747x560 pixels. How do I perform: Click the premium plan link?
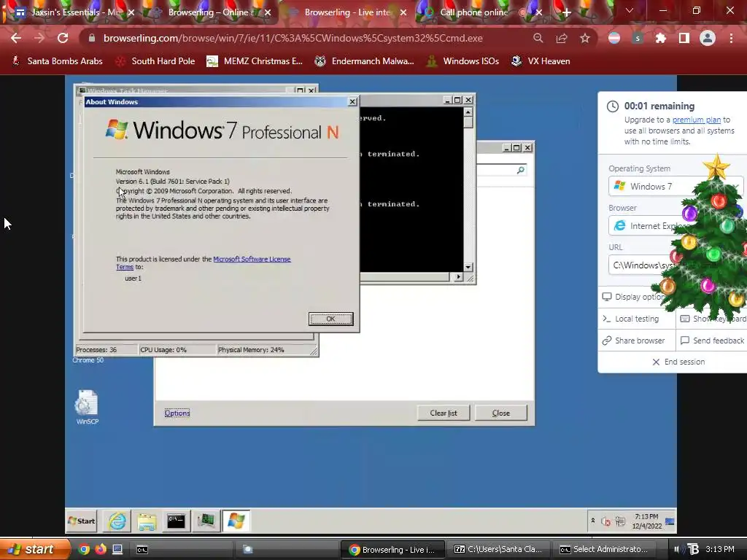point(696,120)
